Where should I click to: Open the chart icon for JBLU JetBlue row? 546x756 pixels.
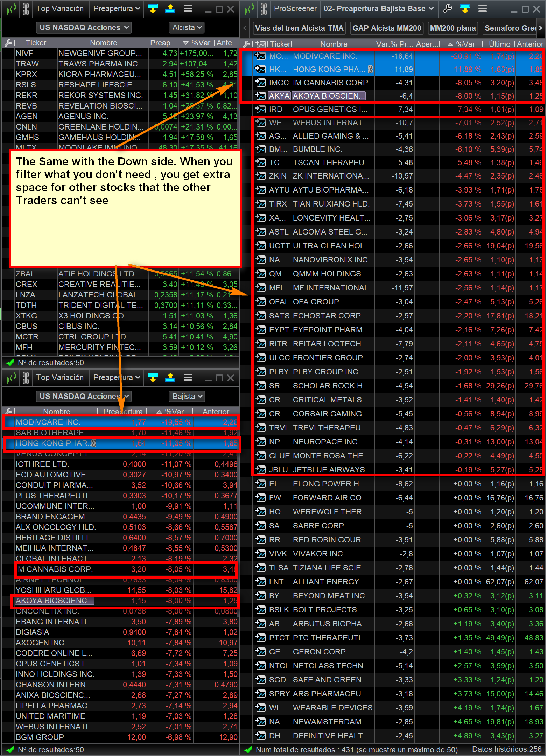coord(260,470)
